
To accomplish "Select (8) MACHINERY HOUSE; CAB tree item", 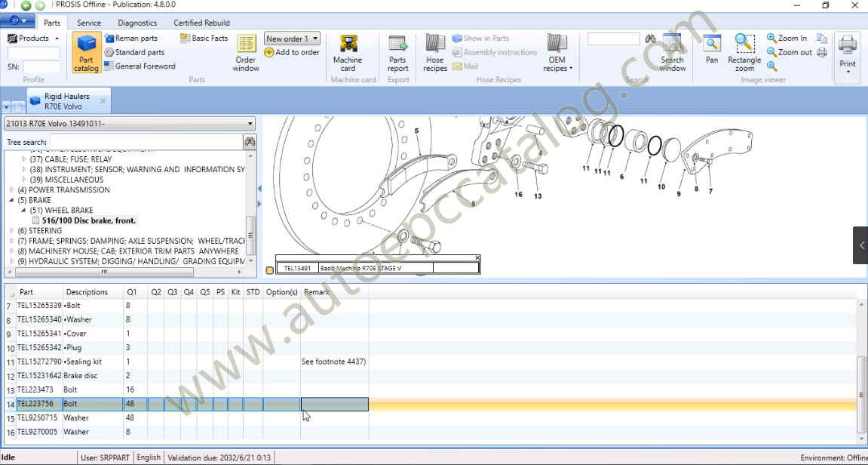I will tap(128, 251).
